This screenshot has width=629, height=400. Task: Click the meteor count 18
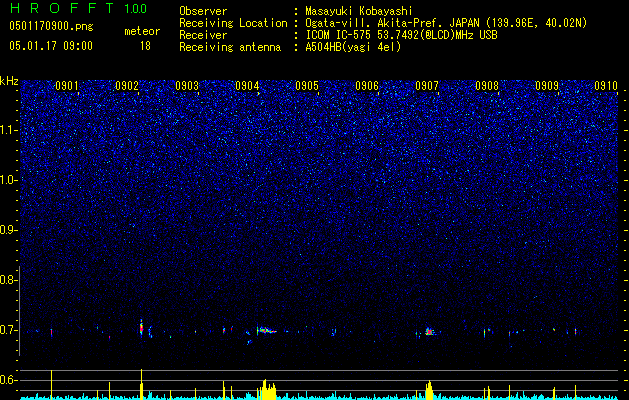[x=145, y=46]
